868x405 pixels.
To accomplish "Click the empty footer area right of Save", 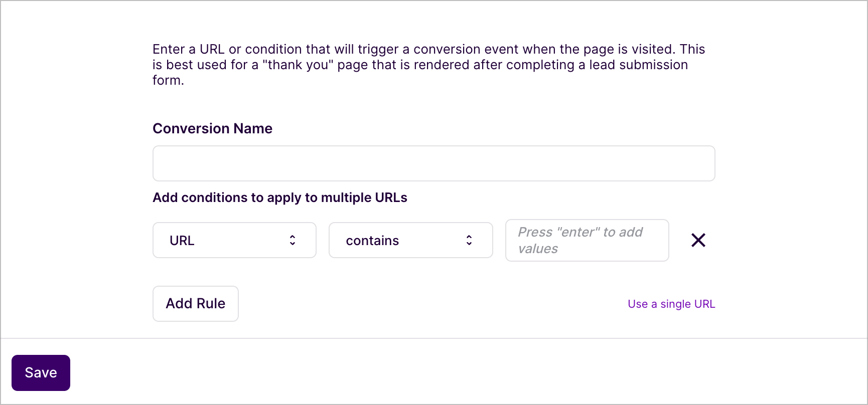I will (452, 372).
